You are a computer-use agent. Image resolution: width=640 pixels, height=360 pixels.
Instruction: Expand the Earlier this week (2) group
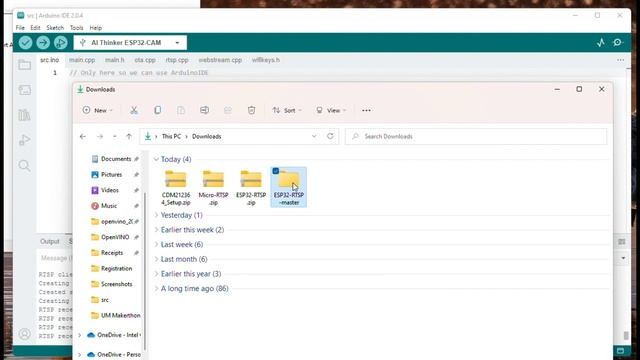click(156, 230)
